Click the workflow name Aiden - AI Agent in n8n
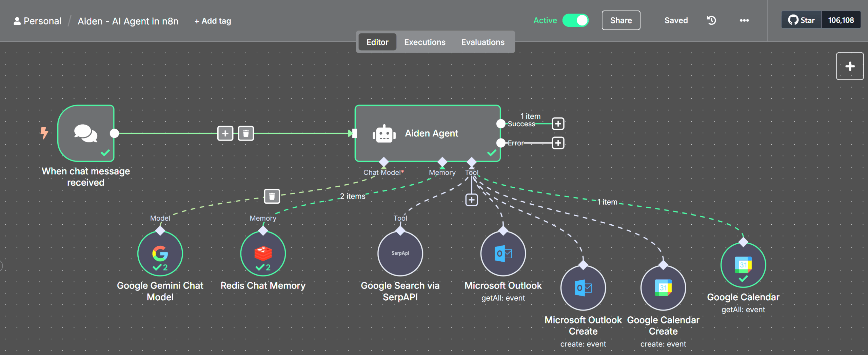868x355 pixels. click(128, 21)
